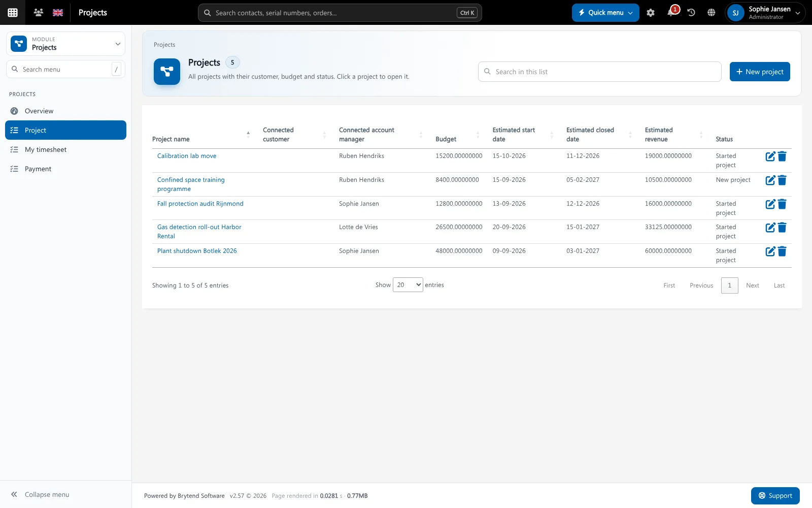Viewport: 812px width, 508px height.
Task: Sort by Estimated revenue column
Action: click(674, 135)
